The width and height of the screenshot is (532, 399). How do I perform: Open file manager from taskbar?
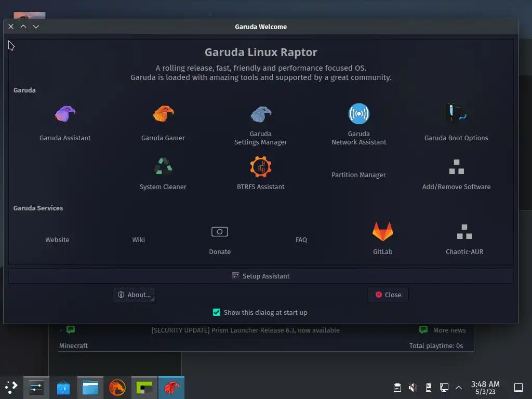coord(90,388)
